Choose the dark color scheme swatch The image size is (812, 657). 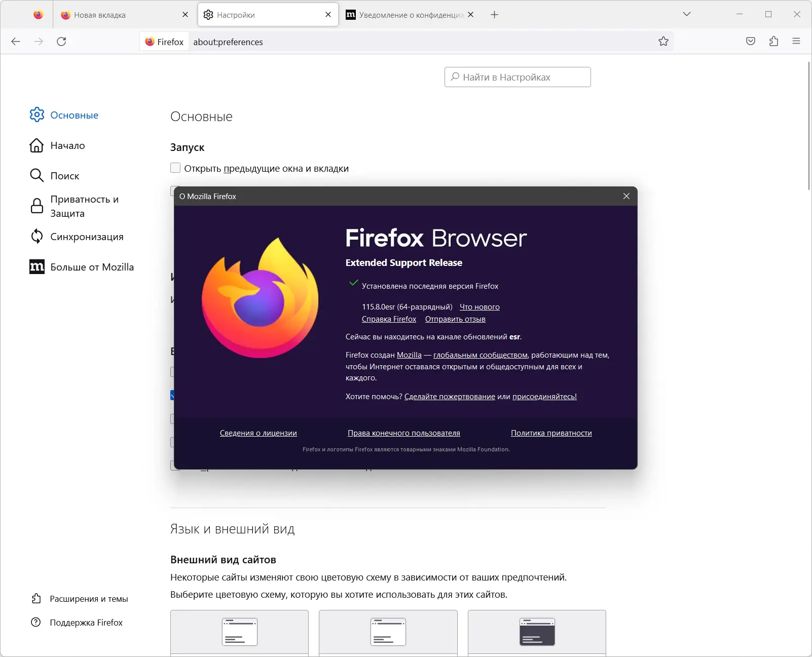tap(537, 632)
